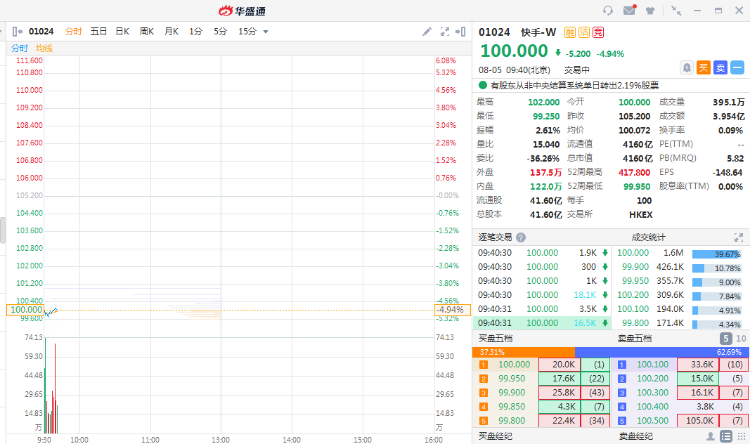Switch order book depth to 10 levels

(x=740, y=338)
